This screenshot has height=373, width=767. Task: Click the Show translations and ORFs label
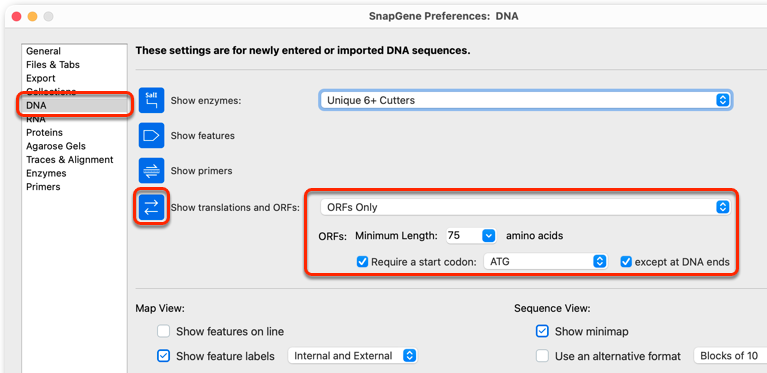[235, 207]
